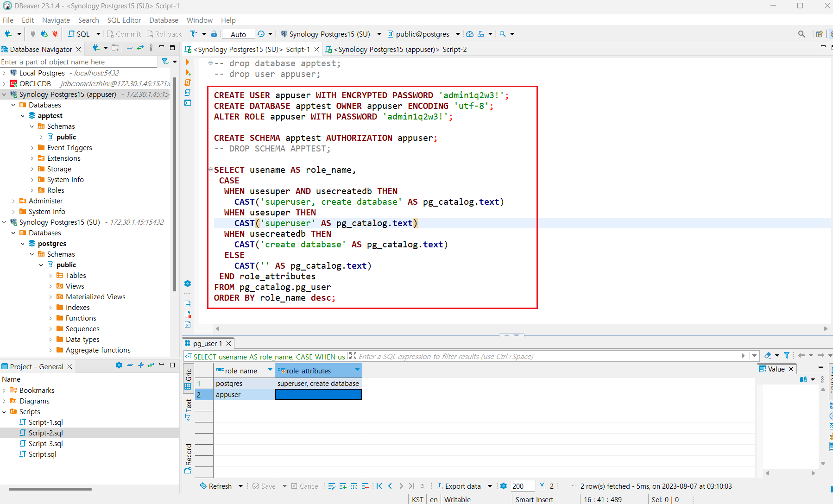Screen dimensions: 833x504
Task: Switch to the Text view toggle
Action: [188, 409]
